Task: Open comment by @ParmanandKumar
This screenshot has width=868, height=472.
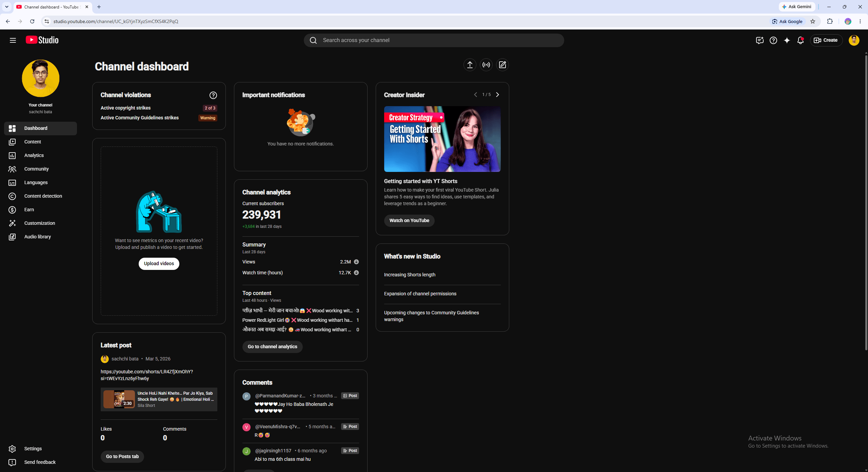Action: pyautogui.click(x=300, y=404)
